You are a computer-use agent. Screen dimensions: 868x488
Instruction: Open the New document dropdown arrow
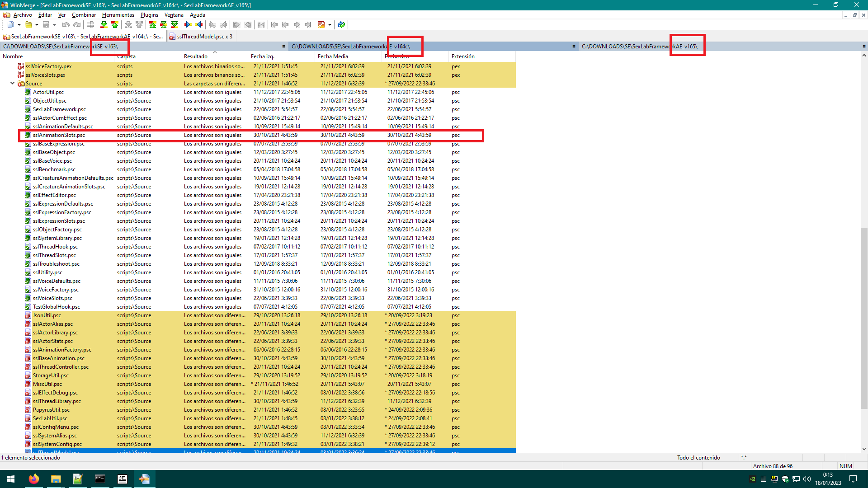(19, 25)
